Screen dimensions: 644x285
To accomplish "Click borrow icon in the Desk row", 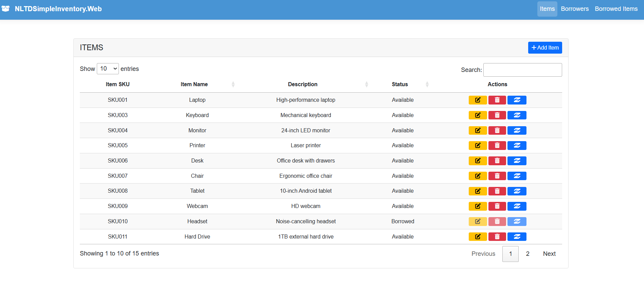I will 517,161.
